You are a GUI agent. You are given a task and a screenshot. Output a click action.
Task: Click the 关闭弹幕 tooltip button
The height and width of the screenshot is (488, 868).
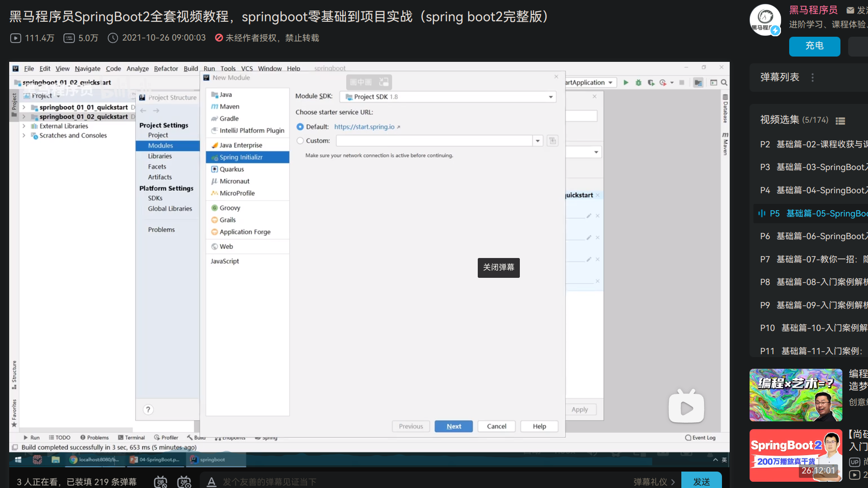click(x=499, y=268)
